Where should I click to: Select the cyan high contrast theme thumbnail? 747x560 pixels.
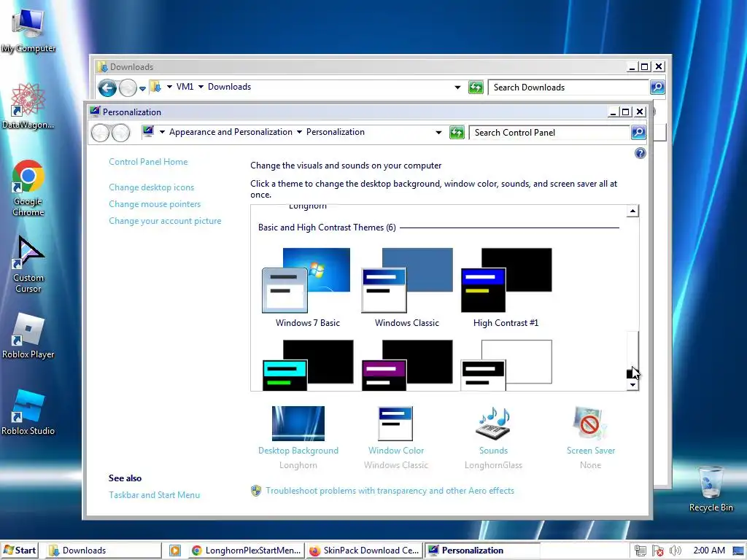coord(308,365)
